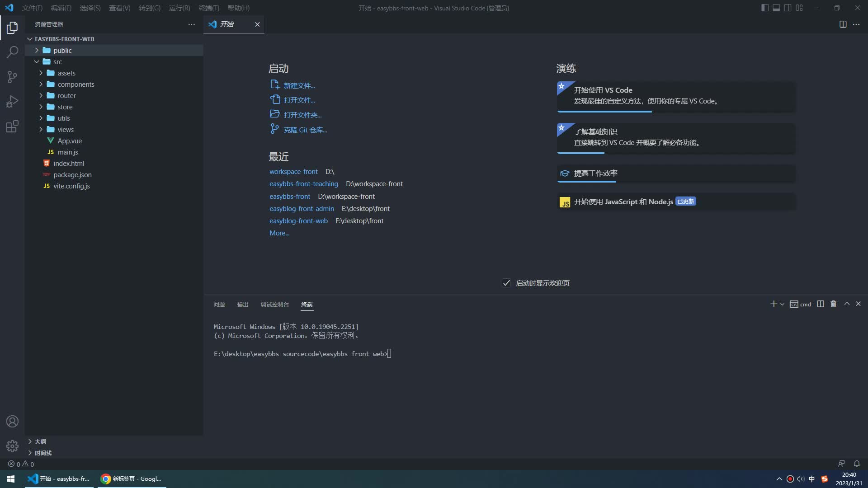Viewport: 868px width, 488px height.
Task: Open the Search view in activity bar
Action: [x=12, y=52]
